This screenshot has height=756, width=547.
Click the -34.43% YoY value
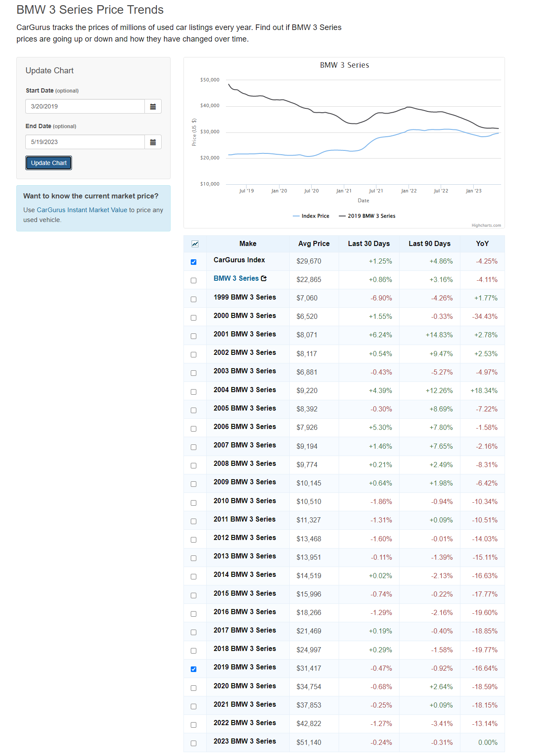pos(485,317)
